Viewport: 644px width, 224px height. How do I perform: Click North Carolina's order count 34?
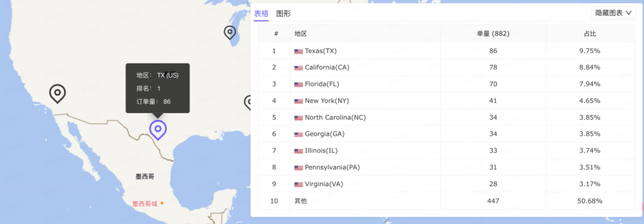pyautogui.click(x=493, y=117)
